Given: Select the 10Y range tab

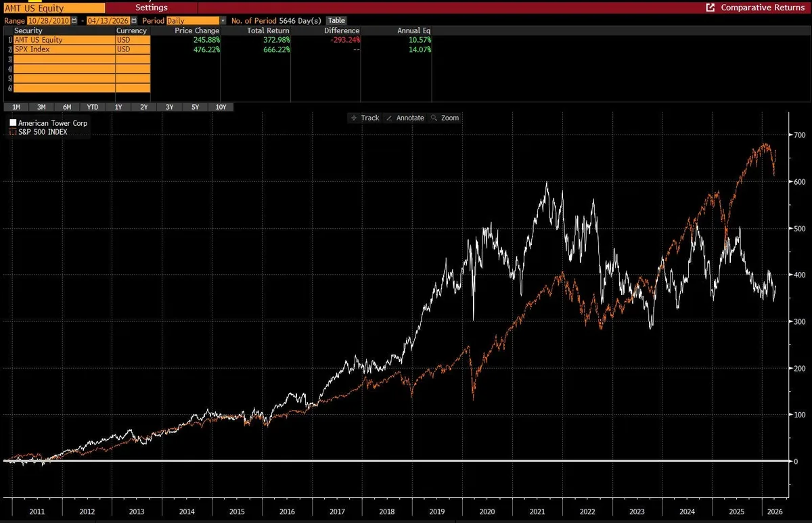Looking at the screenshot, I should click(x=221, y=106).
